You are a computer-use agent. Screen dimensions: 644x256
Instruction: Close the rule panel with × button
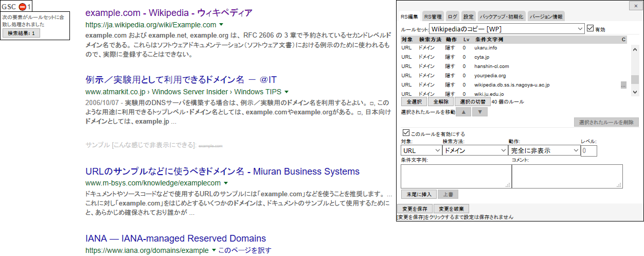point(635,6)
